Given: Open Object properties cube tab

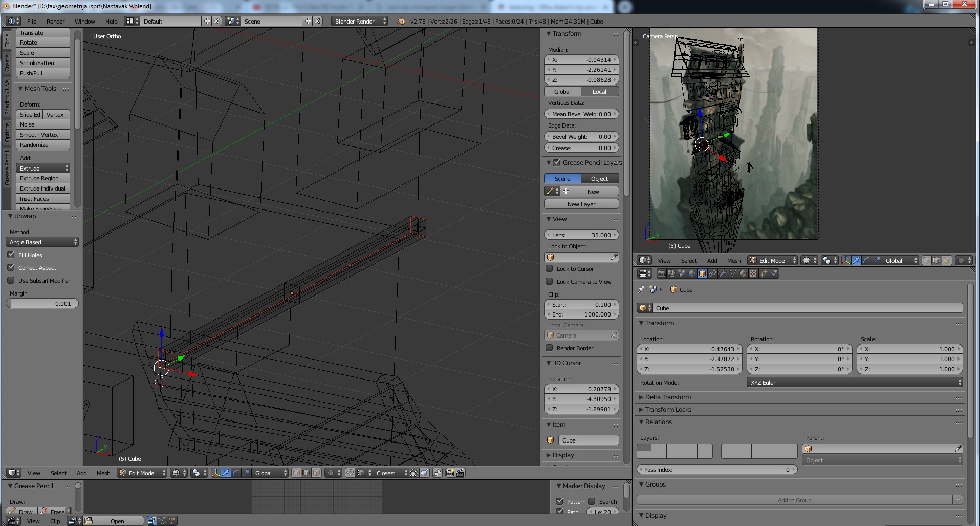Looking at the screenshot, I should 702,273.
